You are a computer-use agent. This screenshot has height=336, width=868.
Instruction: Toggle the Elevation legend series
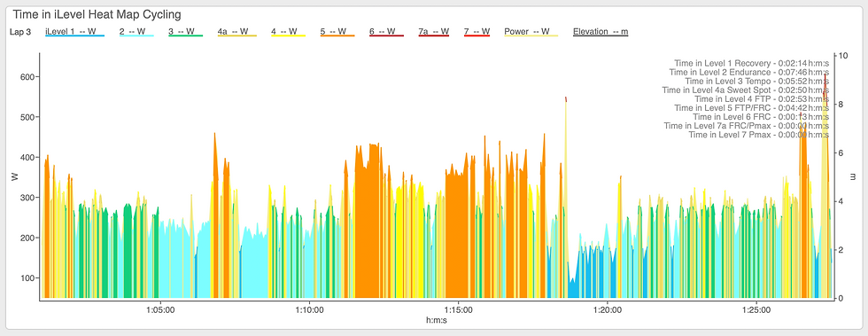pyautogui.click(x=601, y=32)
